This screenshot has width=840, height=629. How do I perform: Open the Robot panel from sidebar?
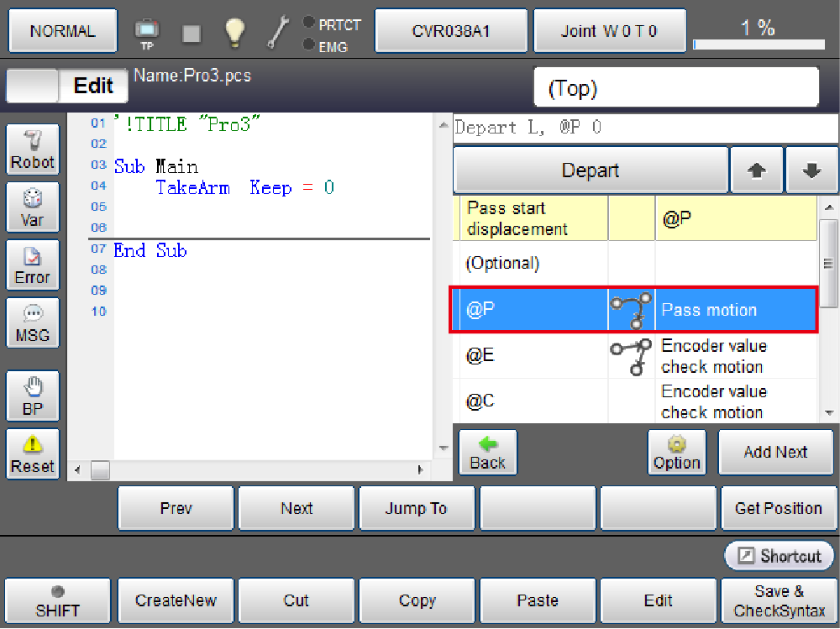pos(33,149)
